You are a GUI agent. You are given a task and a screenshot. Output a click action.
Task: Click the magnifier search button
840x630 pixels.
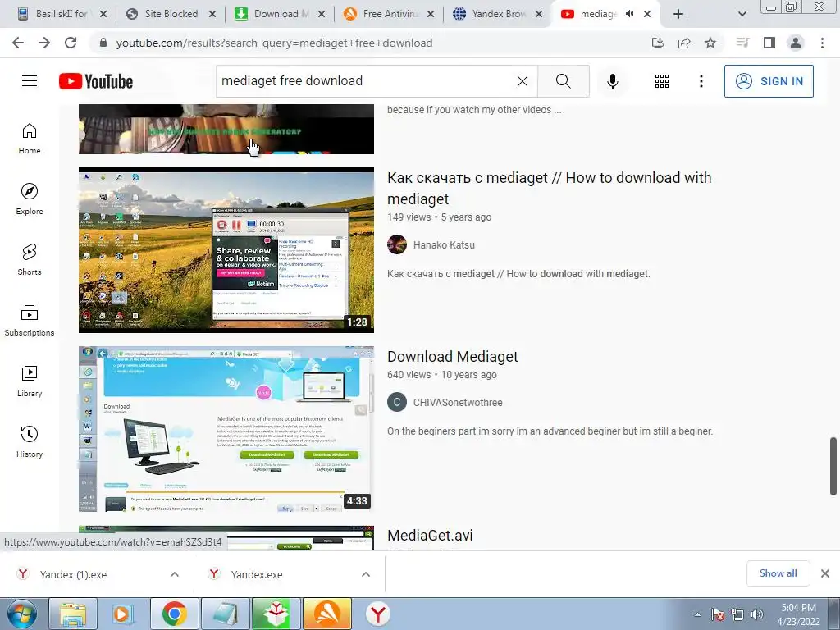pos(563,81)
